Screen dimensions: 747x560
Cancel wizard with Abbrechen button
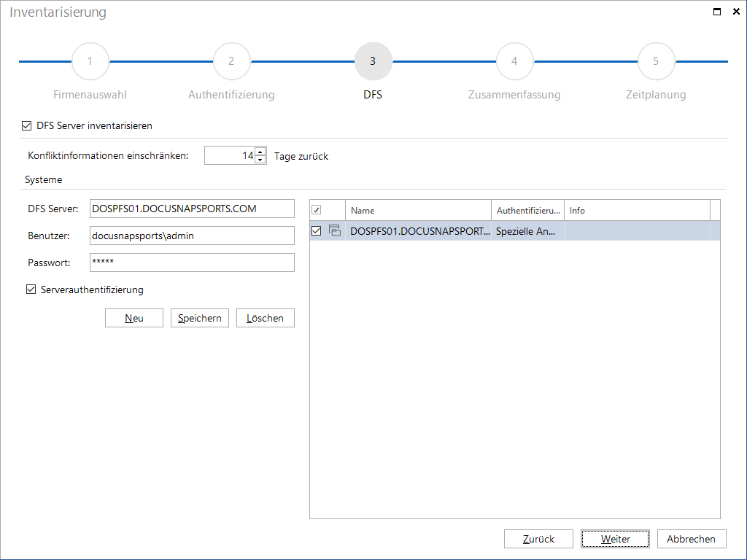(692, 539)
